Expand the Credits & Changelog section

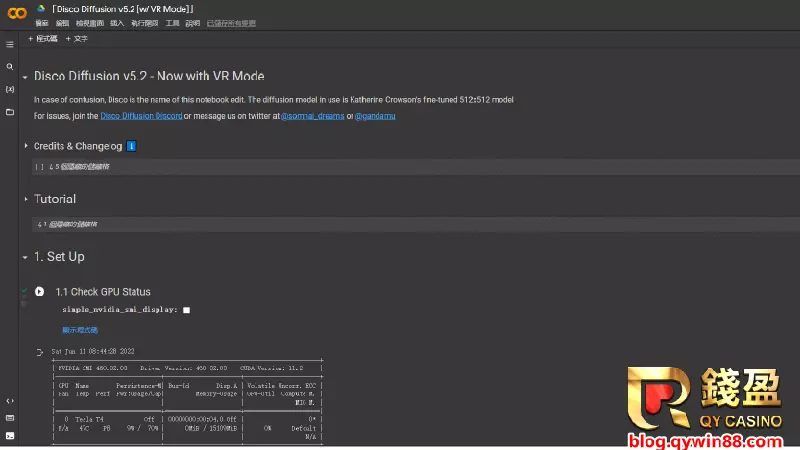(x=26, y=146)
